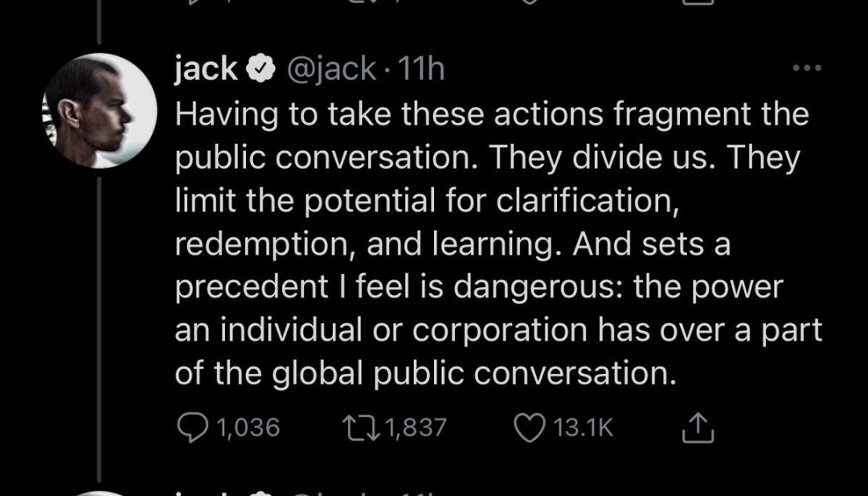The width and height of the screenshot is (868, 496).
Task: Tap the 1,837 retweets count
Action: tap(416, 428)
